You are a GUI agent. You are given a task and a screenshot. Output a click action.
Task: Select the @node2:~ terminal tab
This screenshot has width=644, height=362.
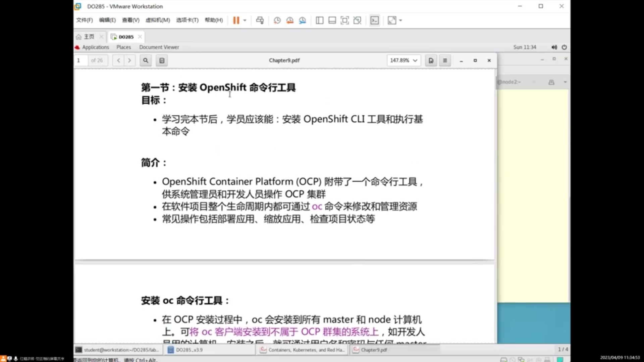pyautogui.click(x=509, y=82)
